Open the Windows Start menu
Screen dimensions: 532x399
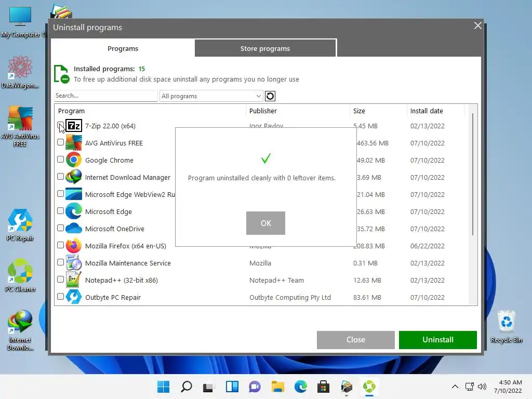tap(163, 387)
